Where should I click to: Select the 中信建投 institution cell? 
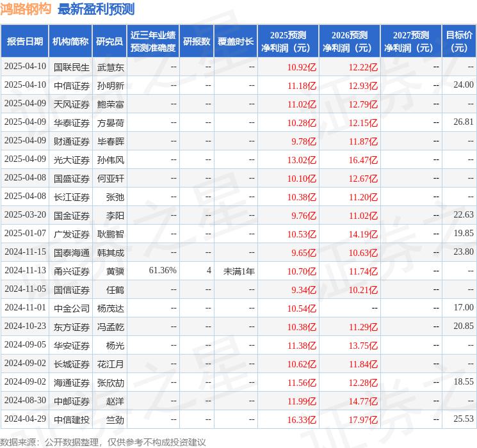72,420
